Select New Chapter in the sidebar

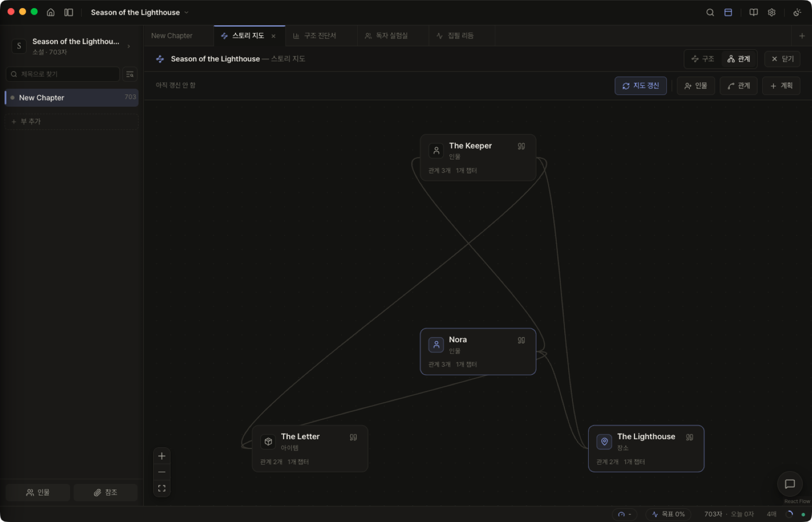click(72, 97)
